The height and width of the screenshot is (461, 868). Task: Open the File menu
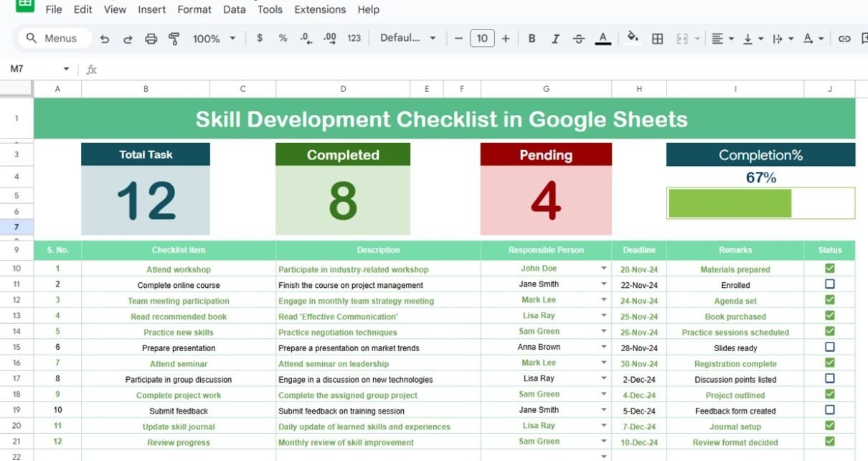pyautogui.click(x=53, y=9)
